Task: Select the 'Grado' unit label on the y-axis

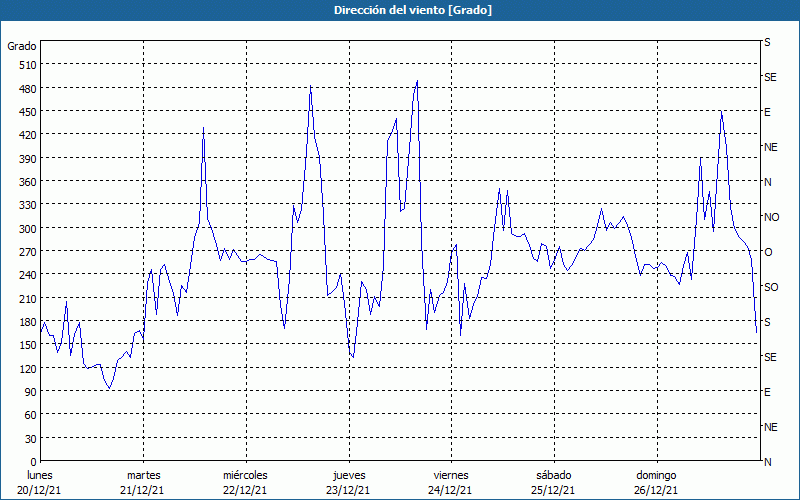Action: coord(22,46)
